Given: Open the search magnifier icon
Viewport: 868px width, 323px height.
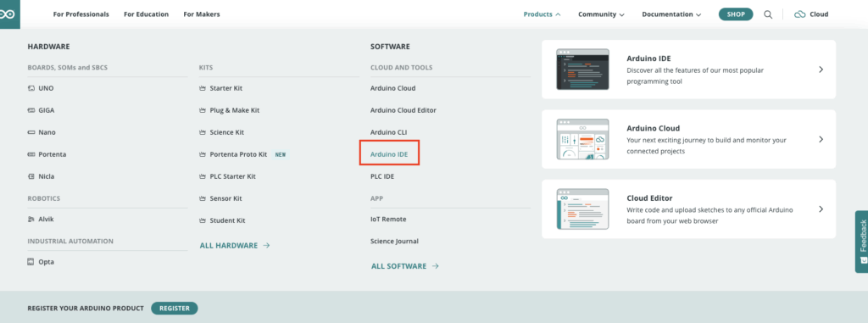Looking at the screenshot, I should pyautogui.click(x=768, y=14).
